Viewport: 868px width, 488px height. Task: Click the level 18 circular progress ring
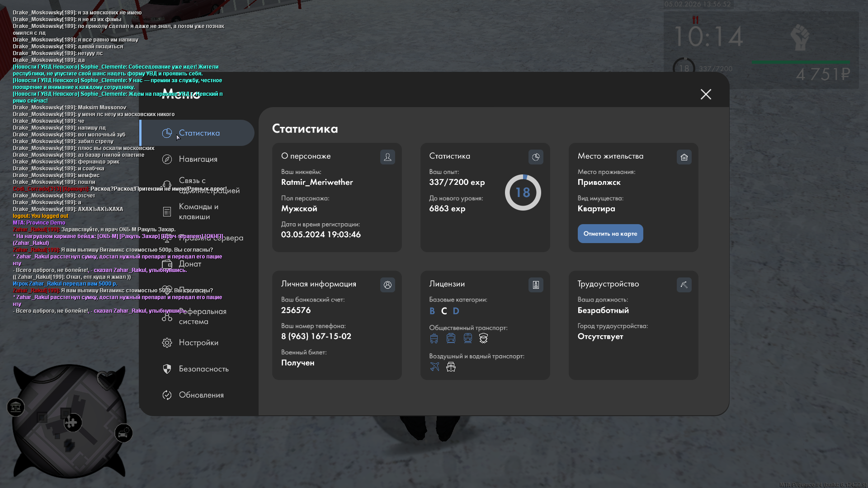[x=523, y=192]
